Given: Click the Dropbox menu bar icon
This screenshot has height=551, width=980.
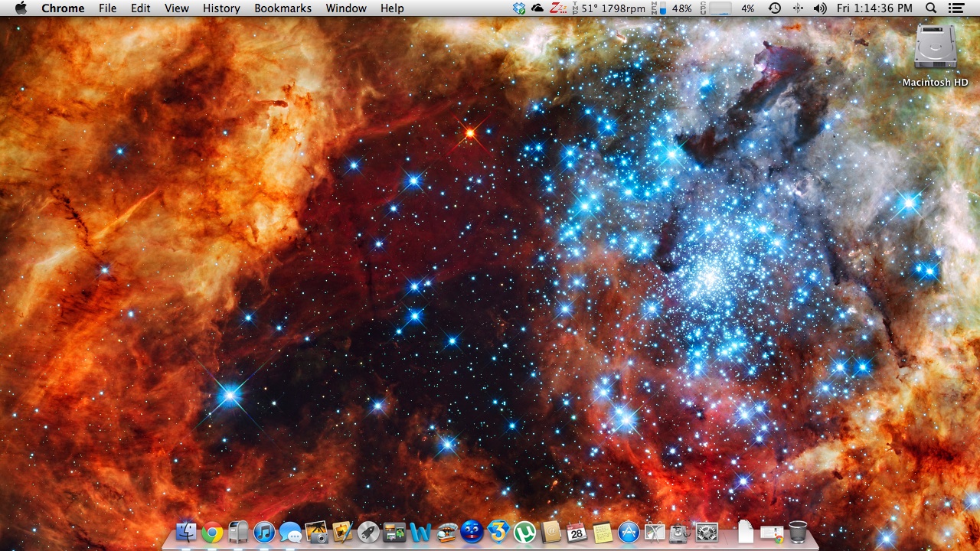Looking at the screenshot, I should pos(519,8).
